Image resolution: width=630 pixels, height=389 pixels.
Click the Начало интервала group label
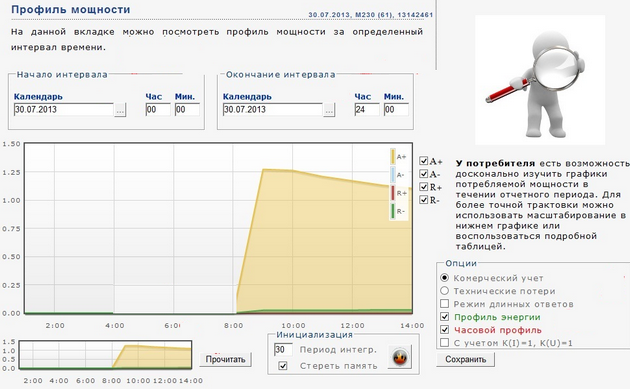[62, 75]
